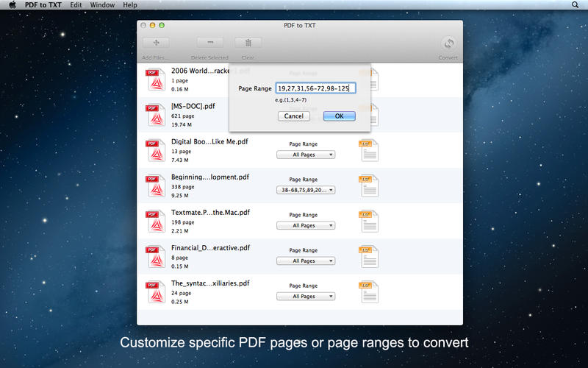The image size is (588, 368).
Task: Expand Page Range dropdown for Digital Boo...Like Me.pdf
Action: tap(305, 155)
